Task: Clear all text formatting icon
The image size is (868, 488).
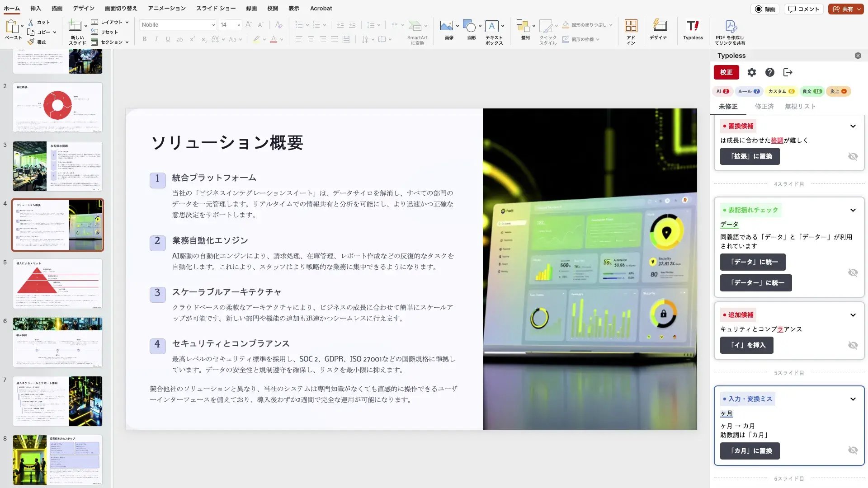Action: 278,25
